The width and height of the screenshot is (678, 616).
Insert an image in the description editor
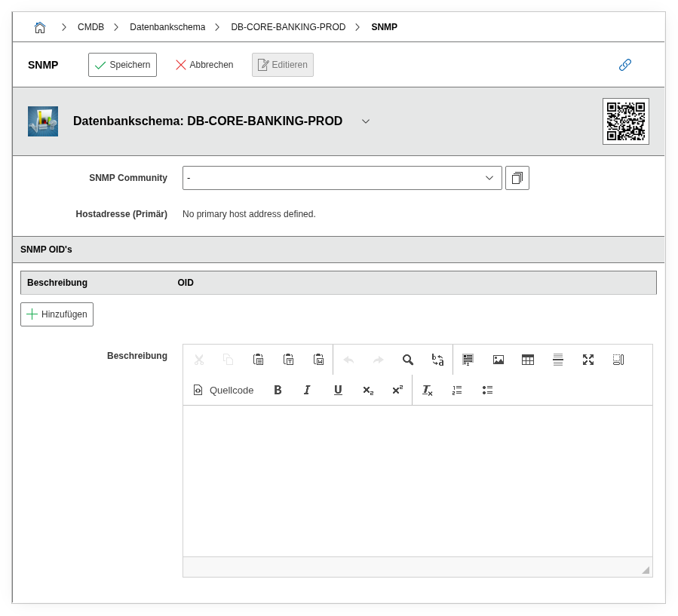point(498,360)
